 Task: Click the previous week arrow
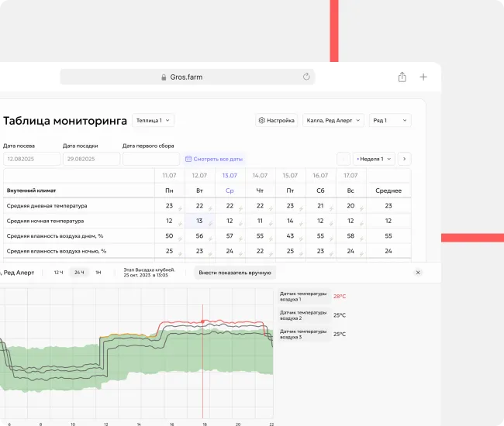coord(343,159)
